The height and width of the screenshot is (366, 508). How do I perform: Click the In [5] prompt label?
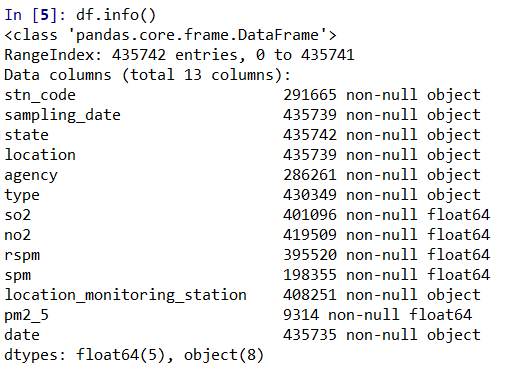(35, 15)
